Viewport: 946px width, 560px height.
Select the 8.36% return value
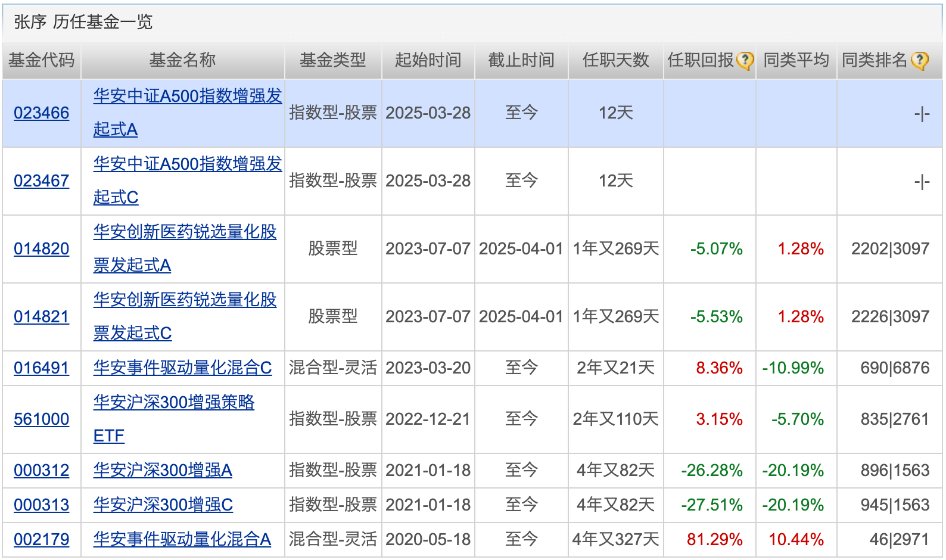tap(719, 368)
